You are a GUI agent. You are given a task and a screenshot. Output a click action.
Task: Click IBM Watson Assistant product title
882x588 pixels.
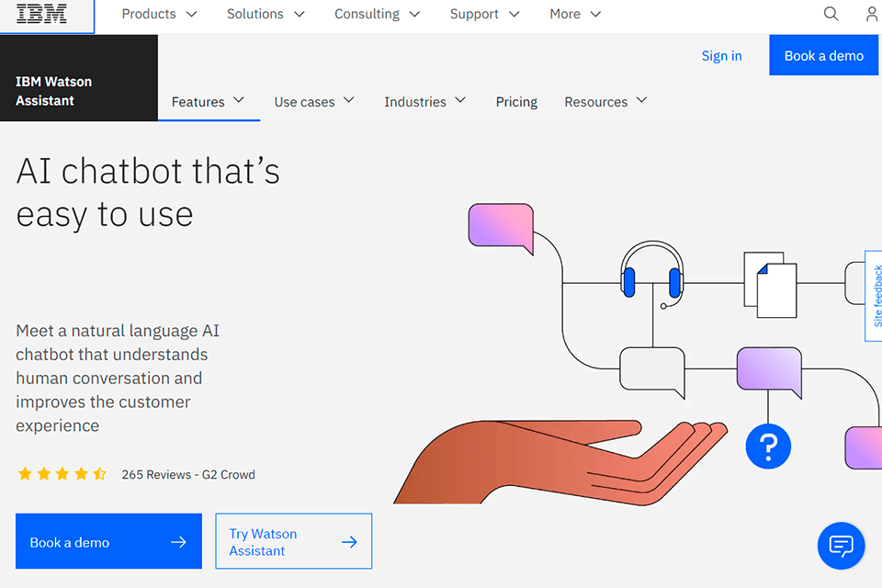(x=53, y=91)
